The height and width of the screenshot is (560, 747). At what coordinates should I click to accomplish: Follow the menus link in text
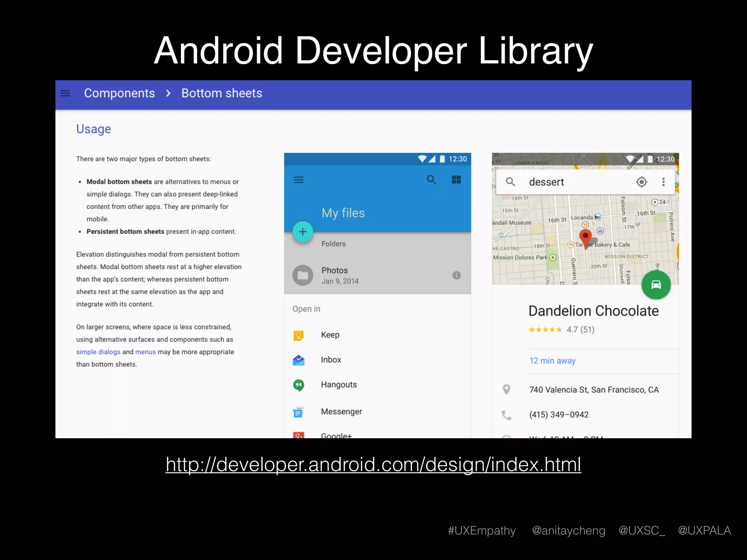(145, 352)
